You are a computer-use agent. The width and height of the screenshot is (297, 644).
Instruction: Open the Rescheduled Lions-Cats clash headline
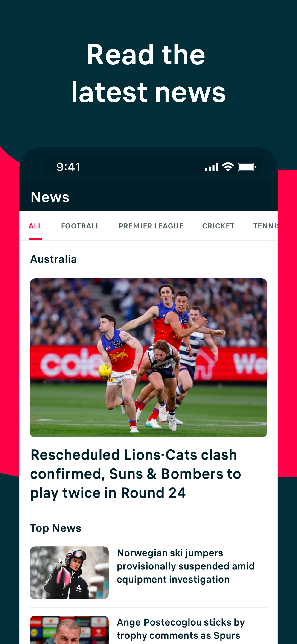tap(136, 474)
